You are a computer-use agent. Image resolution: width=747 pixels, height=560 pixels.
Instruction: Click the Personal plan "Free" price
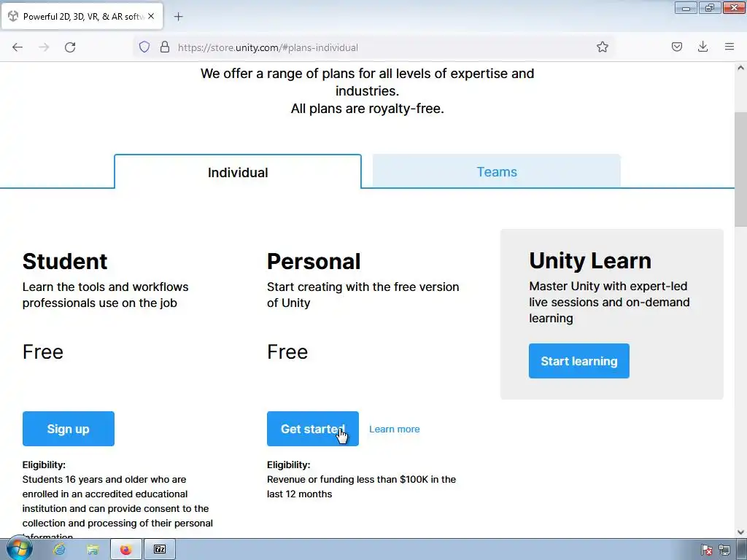point(287,352)
